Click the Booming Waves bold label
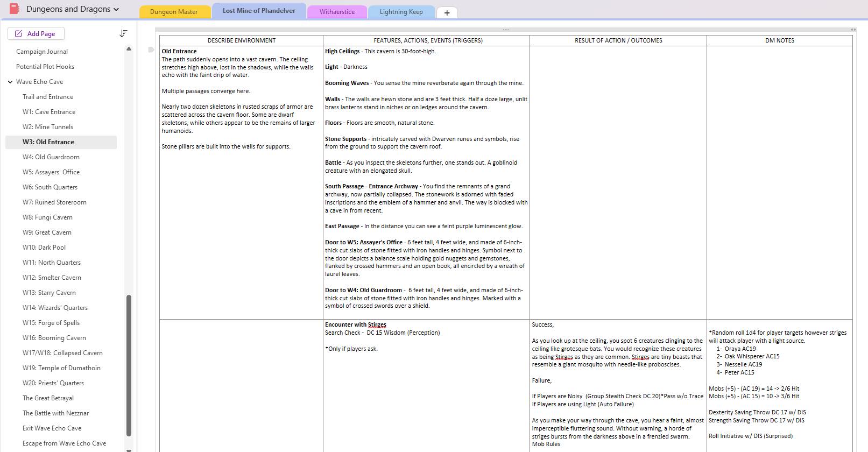Image resolution: width=868 pixels, height=452 pixels. click(347, 83)
